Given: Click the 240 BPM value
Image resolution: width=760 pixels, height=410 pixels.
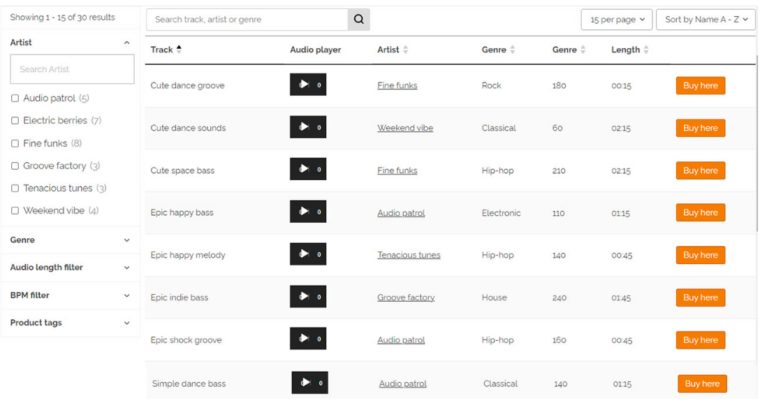Looking at the screenshot, I should point(559,298).
